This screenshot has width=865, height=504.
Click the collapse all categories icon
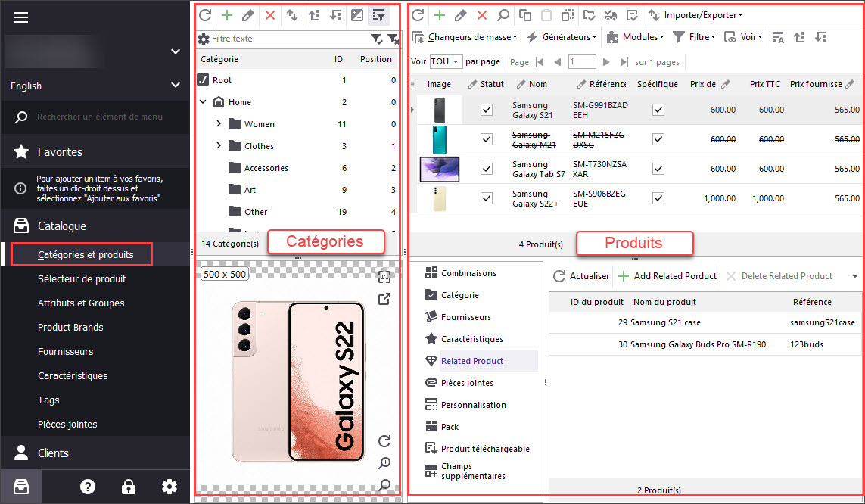coord(335,15)
